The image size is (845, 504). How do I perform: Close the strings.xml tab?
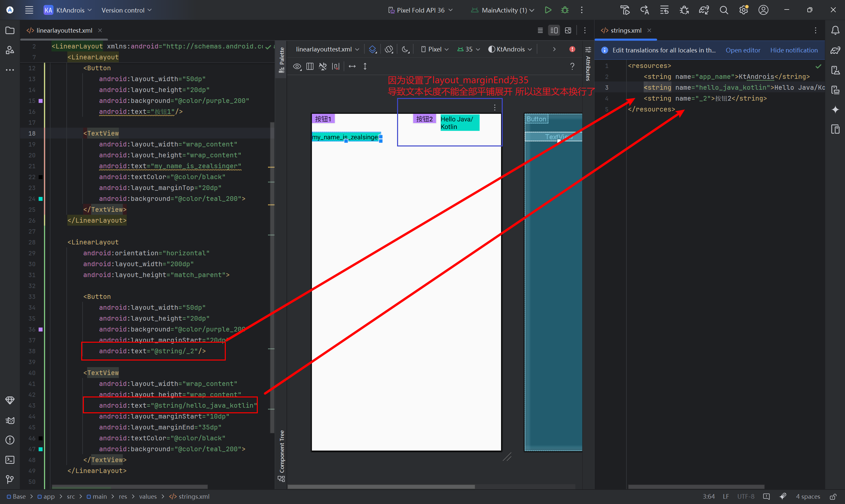point(649,31)
